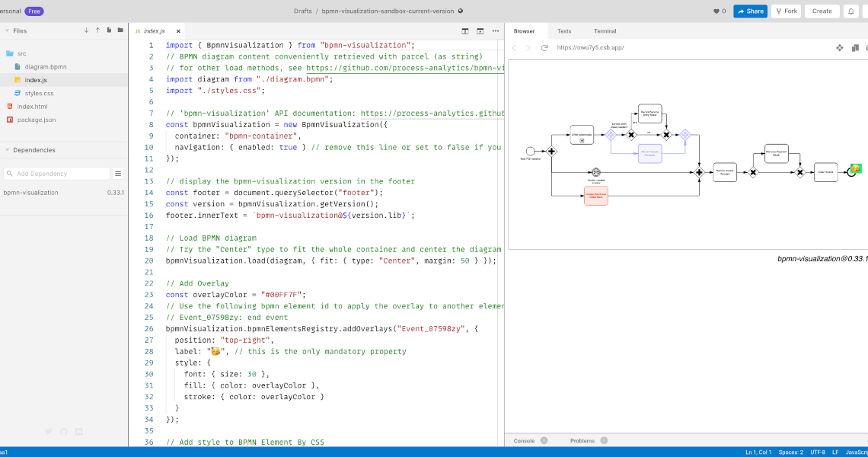The image size is (868, 457).
Task: Open dependency list view icon beside search
Action: [x=118, y=173]
